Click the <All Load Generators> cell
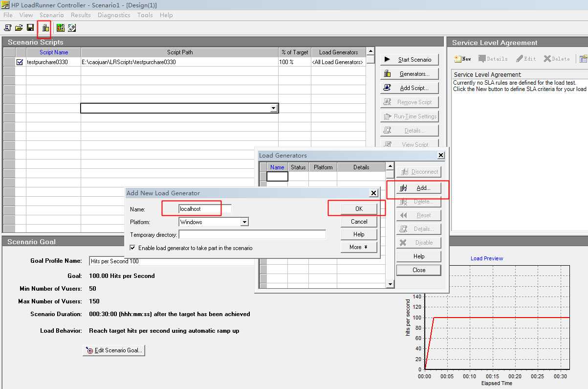 pyautogui.click(x=339, y=62)
